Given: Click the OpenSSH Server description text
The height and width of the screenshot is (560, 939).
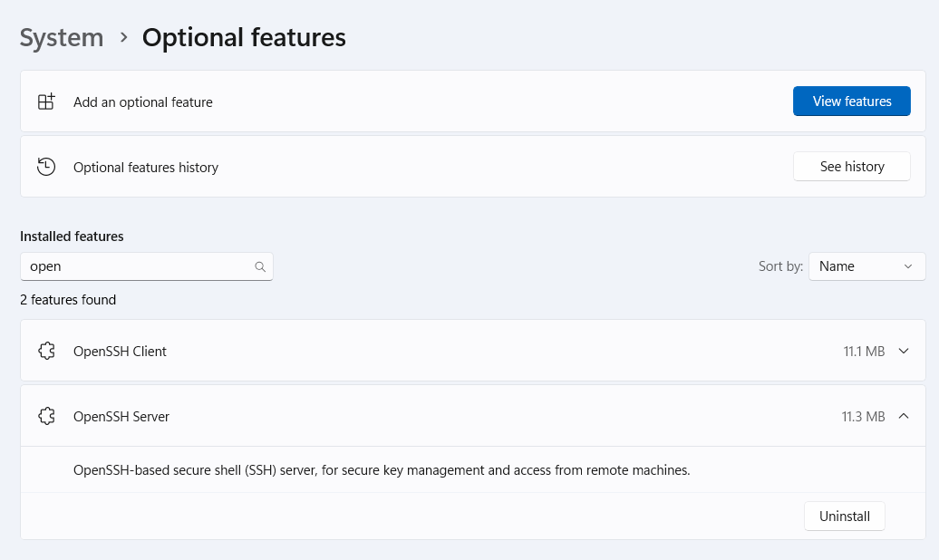Looking at the screenshot, I should [382, 470].
